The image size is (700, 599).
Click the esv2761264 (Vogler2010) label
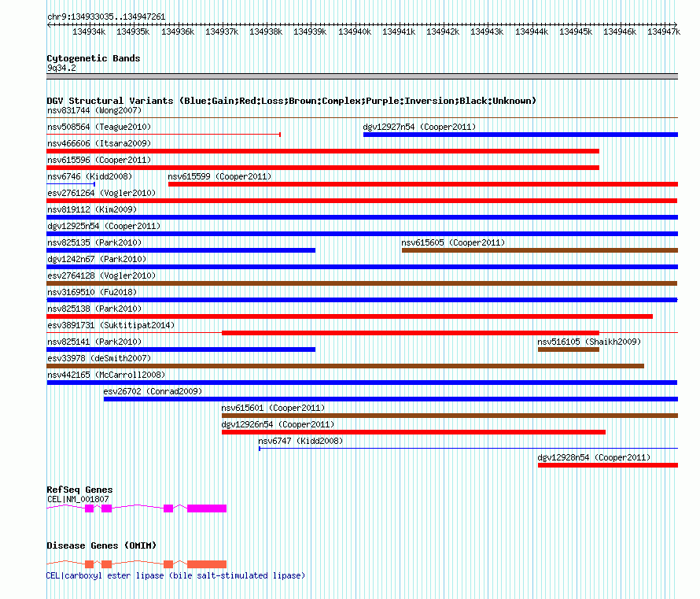101,193
